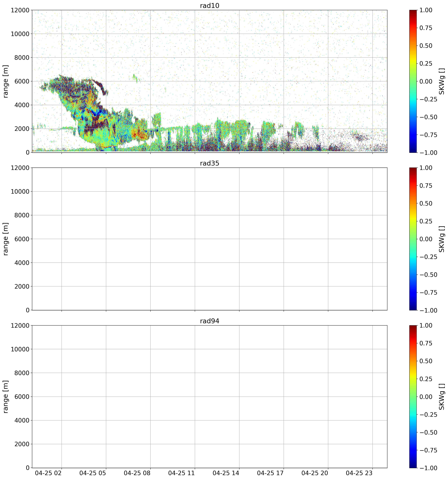The image size is (448, 479).
Task: Click the 4000 range tick of rad94
Action: click(x=22, y=420)
